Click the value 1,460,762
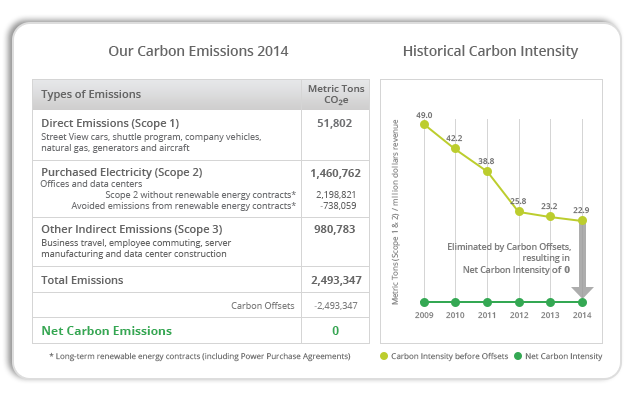 (x=335, y=173)
